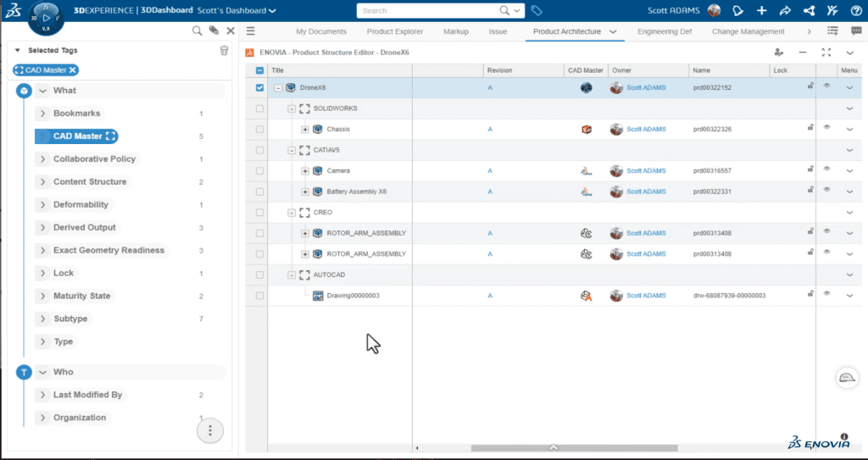
Task: Click the lock icon in Chassis row
Action: (x=810, y=127)
